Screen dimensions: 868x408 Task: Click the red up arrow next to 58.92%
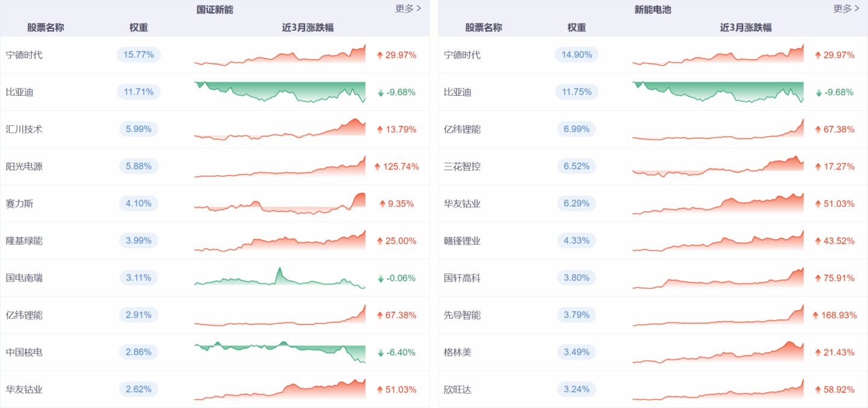click(x=818, y=389)
